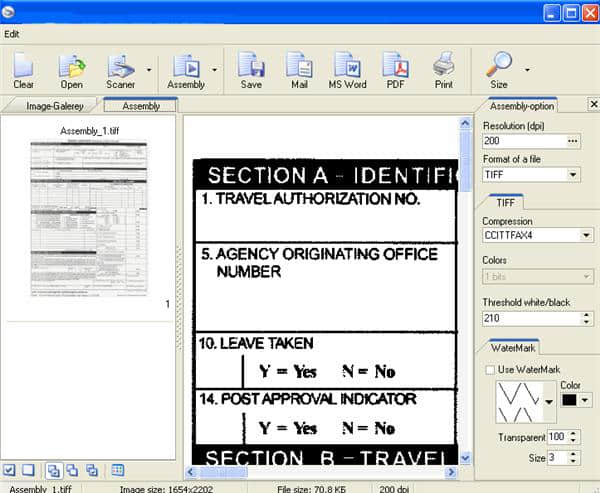
Task: Click the select all checkmark icon at bottom left
Action: coord(9,470)
